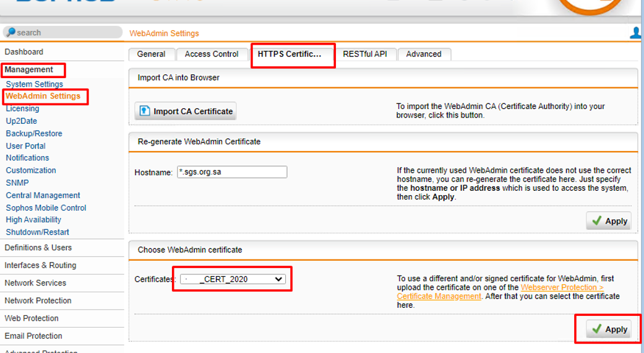Screen dimensions: 644x353
Task: Click the Import CA Certificate button
Action: click(x=186, y=111)
